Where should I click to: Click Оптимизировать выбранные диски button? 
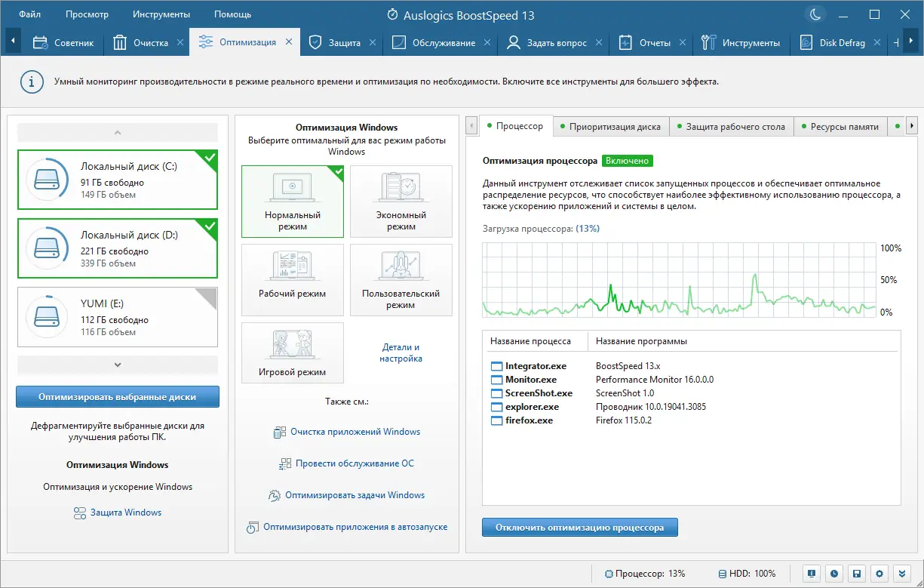tap(117, 397)
